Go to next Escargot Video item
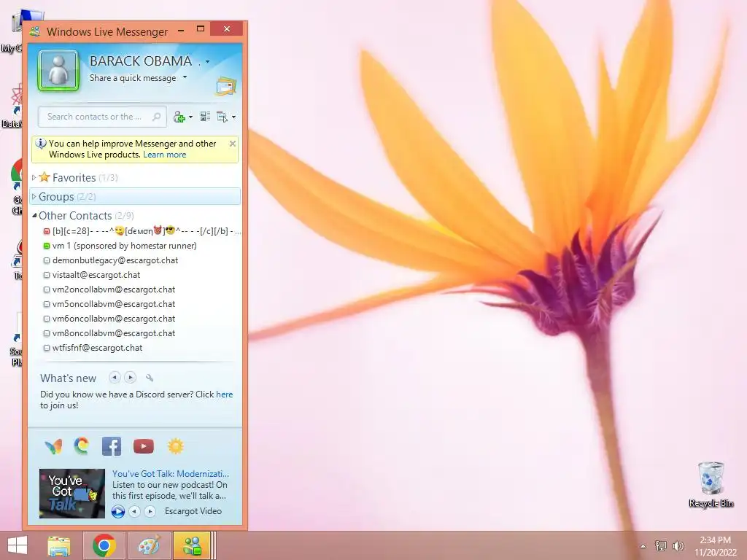The width and height of the screenshot is (747, 560). click(150, 511)
